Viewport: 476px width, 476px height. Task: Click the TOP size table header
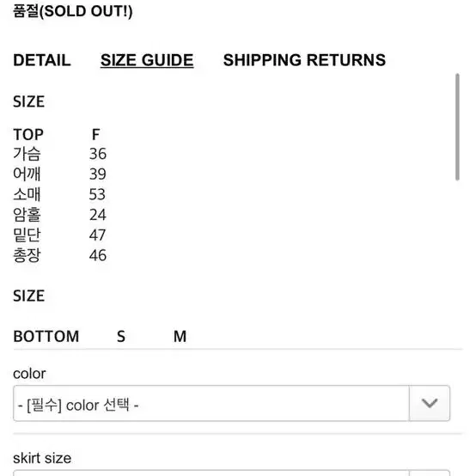pos(28,135)
